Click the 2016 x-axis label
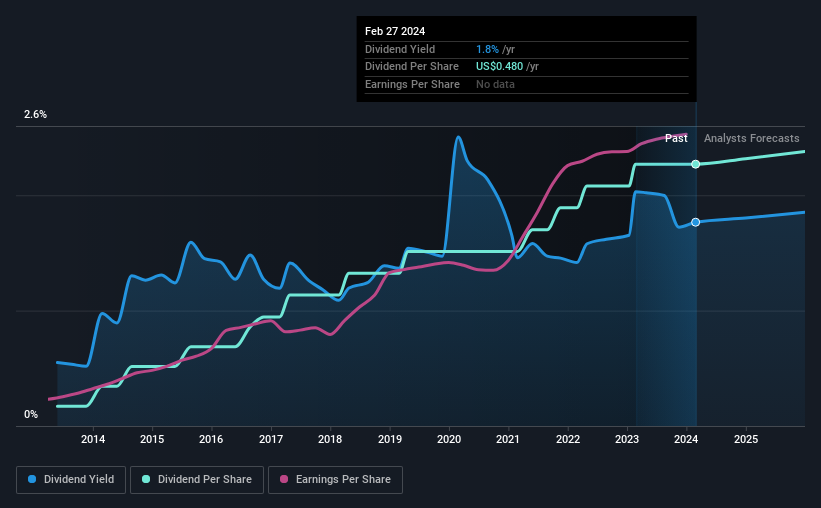The height and width of the screenshot is (508, 821). coord(211,439)
